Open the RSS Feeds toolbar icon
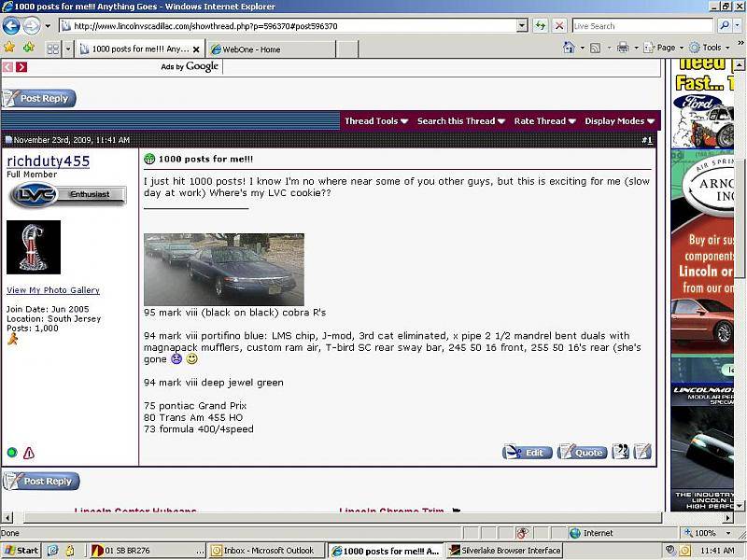Viewport: 747px width, 560px height. point(596,48)
